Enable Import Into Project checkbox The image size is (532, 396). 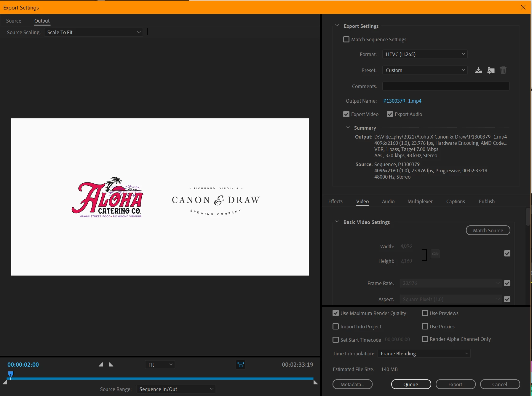click(336, 326)
